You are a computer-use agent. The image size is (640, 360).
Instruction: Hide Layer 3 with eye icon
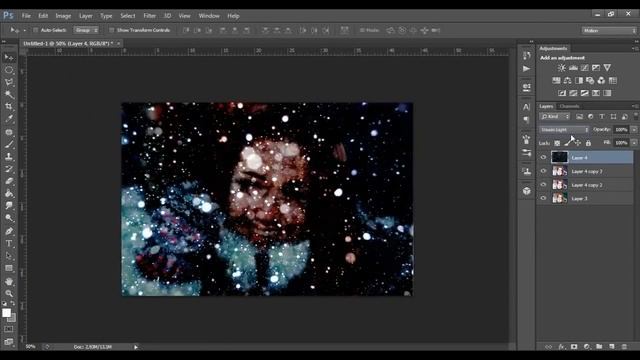pyautogui.click(x=543, y=198)
